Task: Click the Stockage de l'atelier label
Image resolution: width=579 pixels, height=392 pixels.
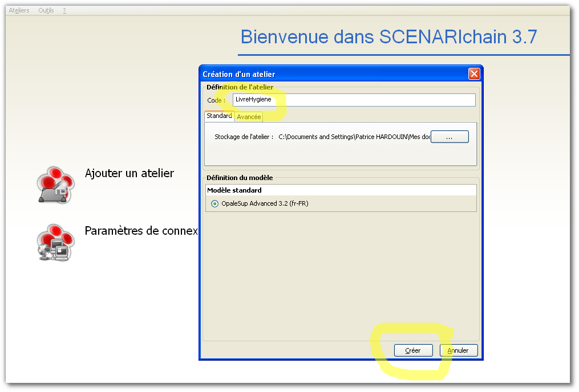Action: [x=244, y=137]
